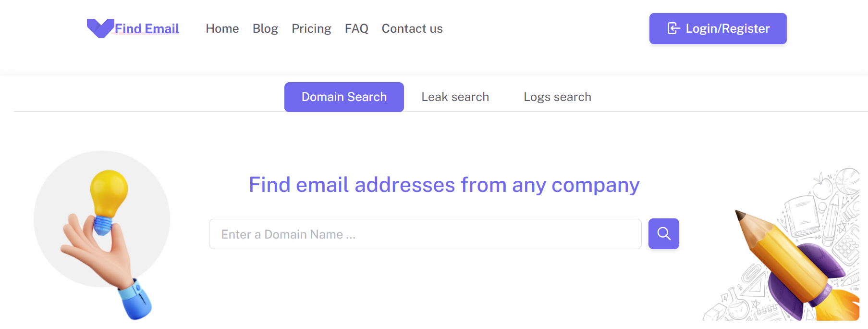The height and width of the screenshot is (329, 868).
Task: Go to the Blog page
Action: (x=265, y=29)
